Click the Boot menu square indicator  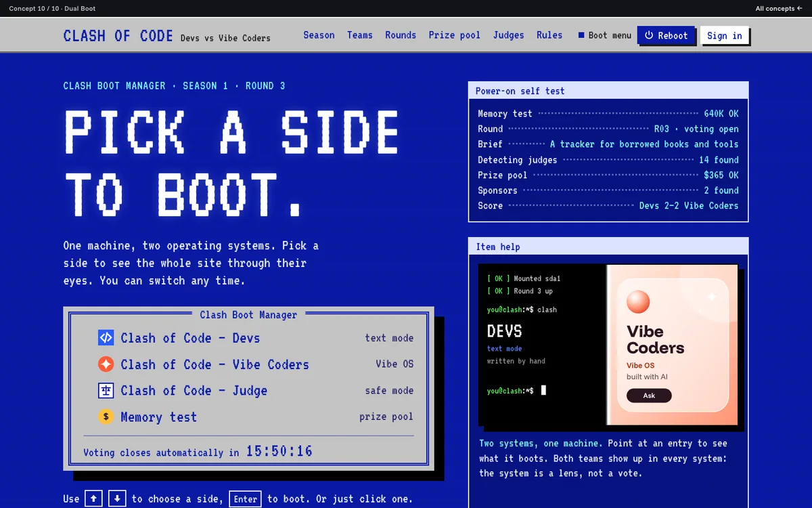tap(581, 35)
